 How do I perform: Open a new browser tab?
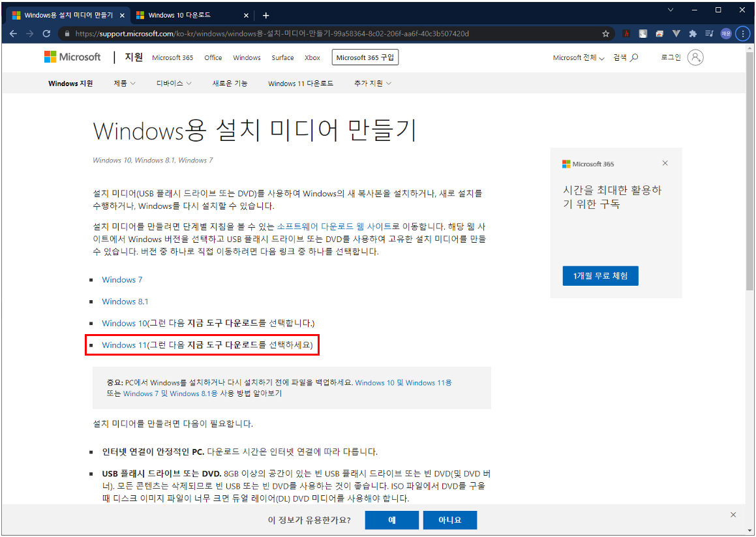pyautogui.click(x=265, y=16)
